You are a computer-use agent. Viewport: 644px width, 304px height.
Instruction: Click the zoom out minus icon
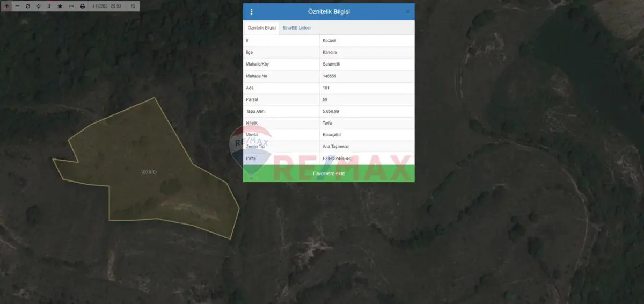(x=17, y=6)
